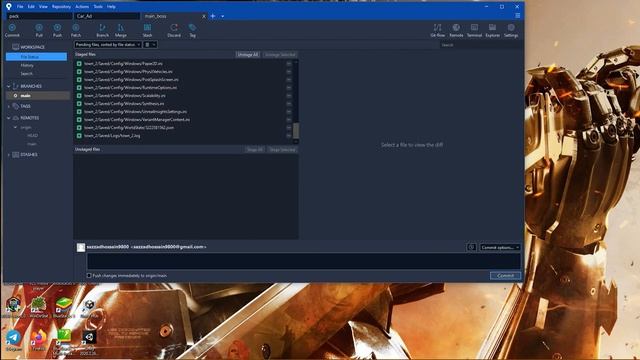The height and width of the screenshot is (360, 640).
Task: Click the Unstage All button
Action: [x=248, y=55]
